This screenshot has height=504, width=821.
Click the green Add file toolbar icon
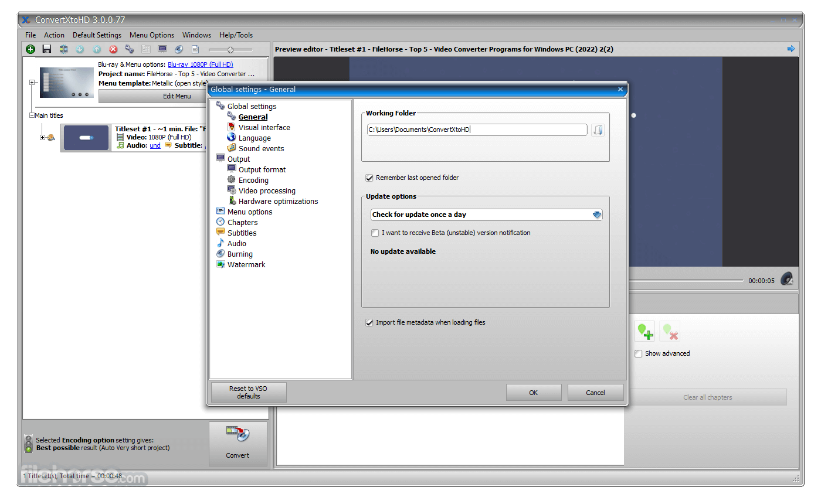tap(30, 50)
